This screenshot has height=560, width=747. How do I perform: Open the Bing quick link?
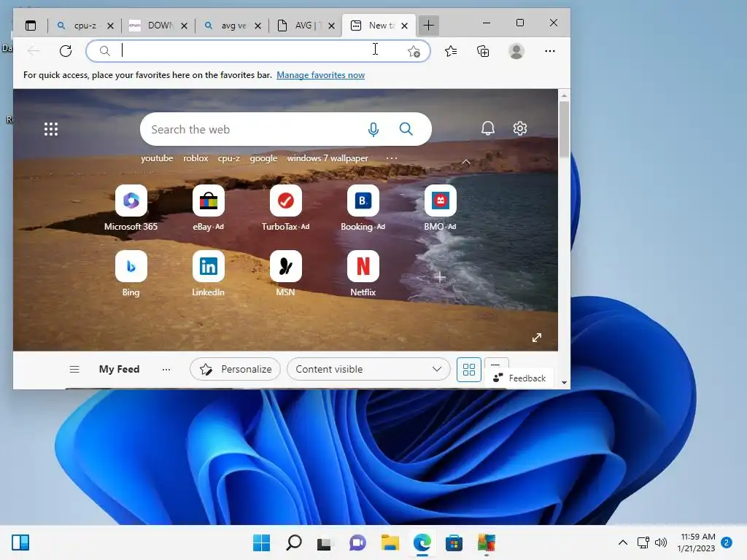(x=131, y=273)
